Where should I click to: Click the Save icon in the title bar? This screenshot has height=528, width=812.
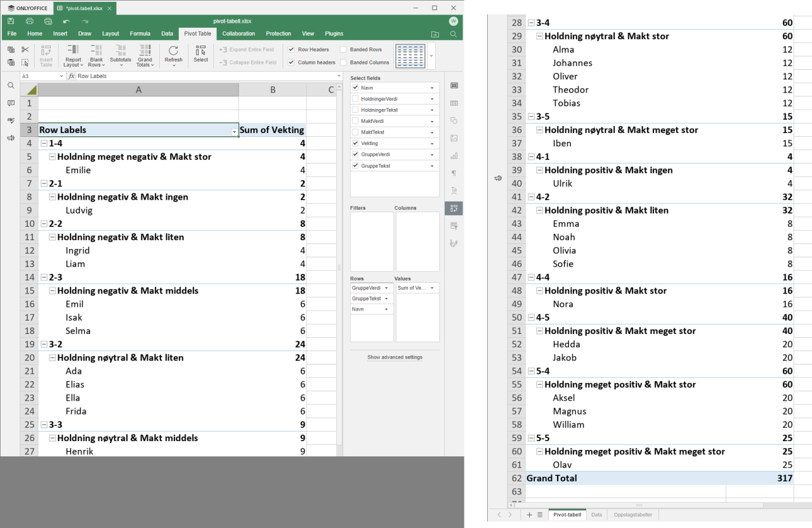[x=11, y=21]
